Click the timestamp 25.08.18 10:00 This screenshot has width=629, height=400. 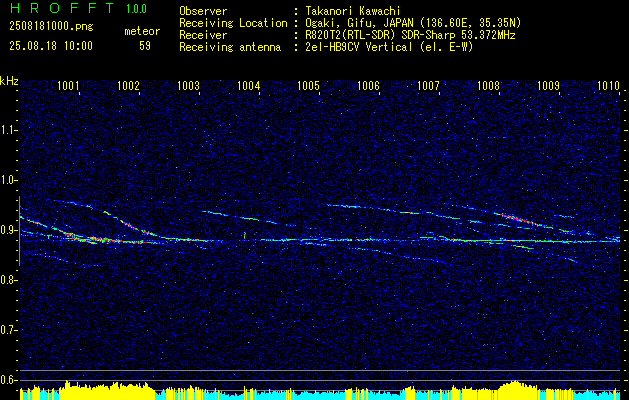[51, 46]
